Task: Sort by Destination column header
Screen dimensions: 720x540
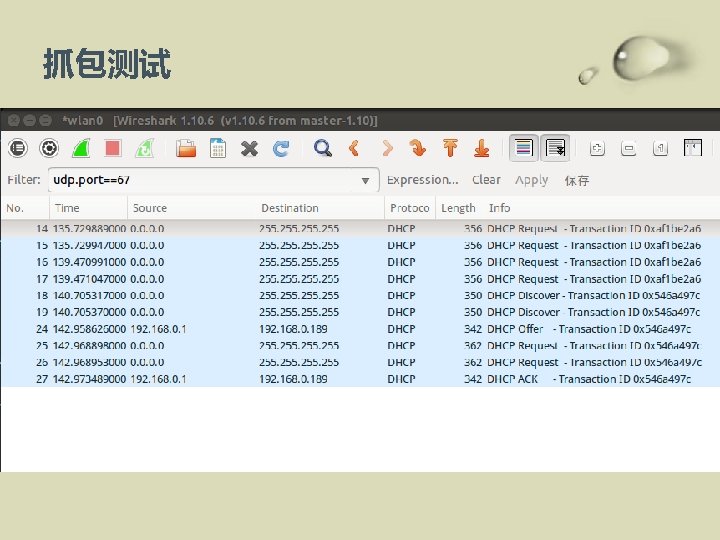Action: click(x=320, y=208)
